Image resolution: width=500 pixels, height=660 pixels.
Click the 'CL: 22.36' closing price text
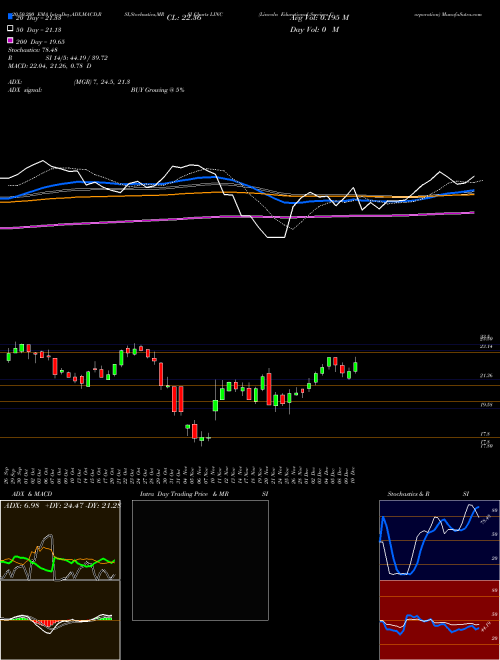184,18
